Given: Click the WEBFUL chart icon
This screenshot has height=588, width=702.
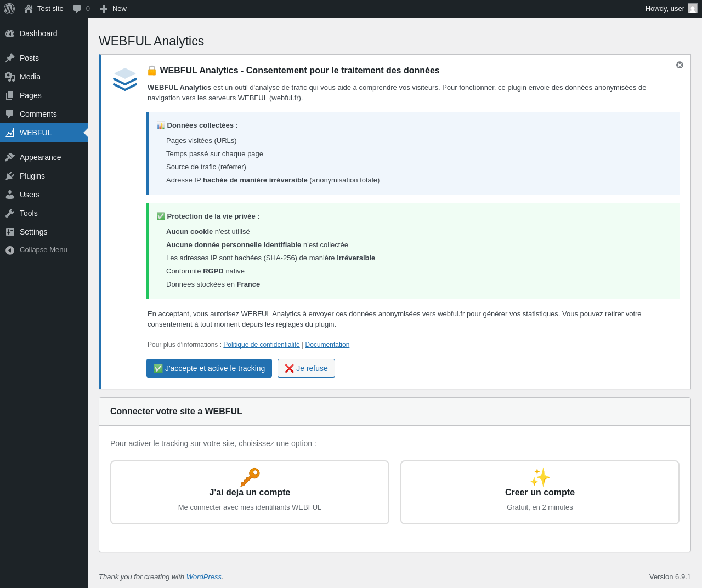Looking at the screenshot, I should 10,133.
